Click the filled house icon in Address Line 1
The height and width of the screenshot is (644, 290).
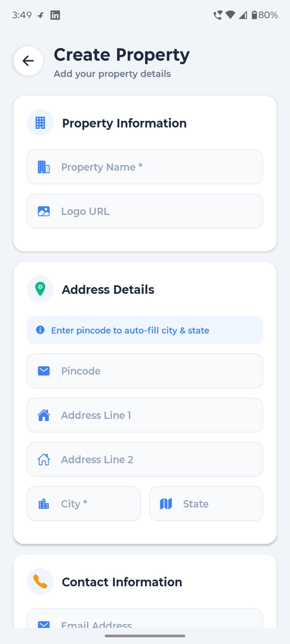(x=43, y=415)
